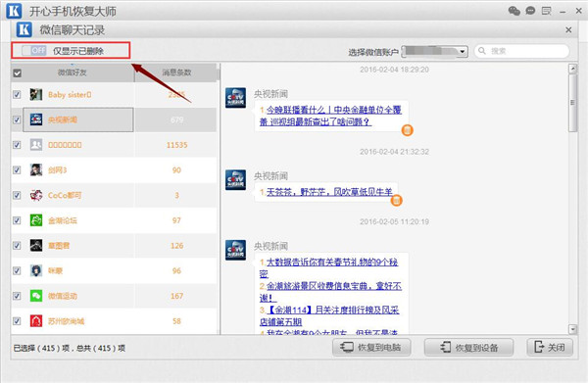Click the 恢复到设备 button

468,348
